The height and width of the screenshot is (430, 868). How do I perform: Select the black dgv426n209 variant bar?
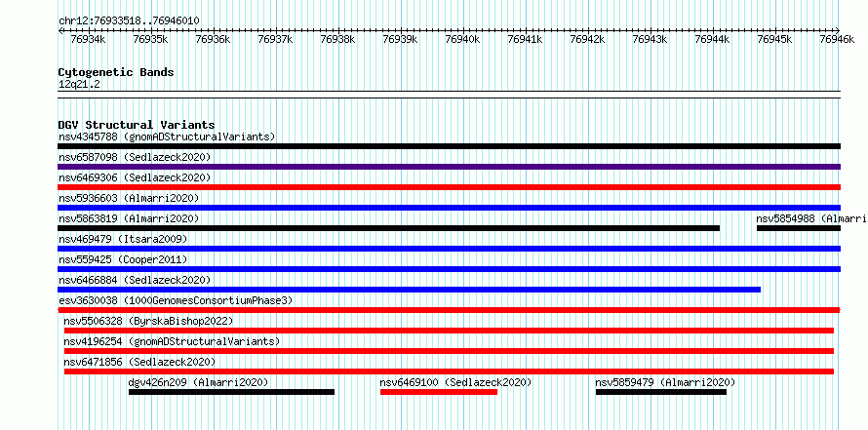[x=231, y=392]
